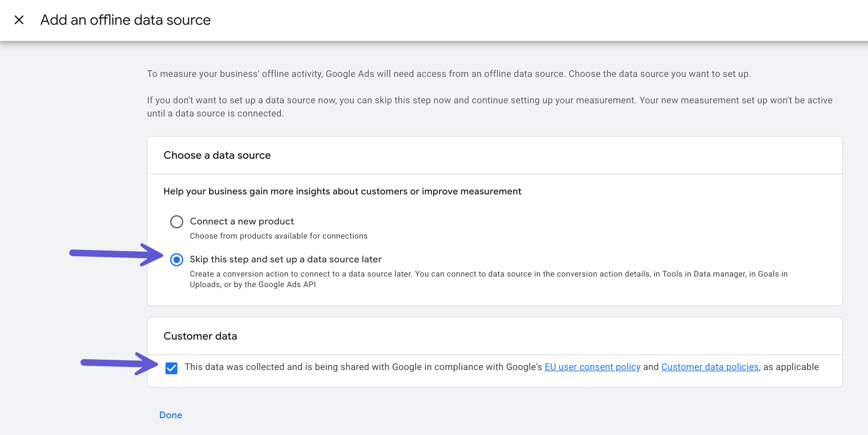Click the 'Connect a new product' label
Screen dimensions: 868x435
click(242, 221)
